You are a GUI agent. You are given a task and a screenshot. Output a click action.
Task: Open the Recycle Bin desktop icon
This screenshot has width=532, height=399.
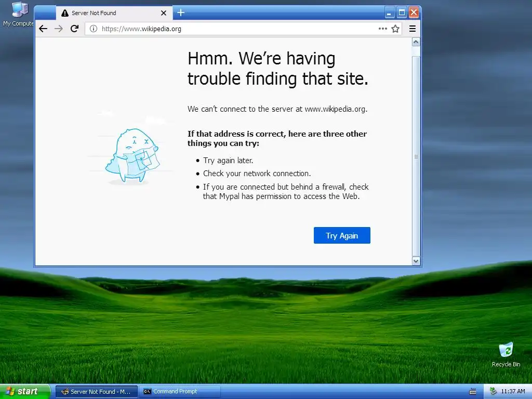(506, 354)
